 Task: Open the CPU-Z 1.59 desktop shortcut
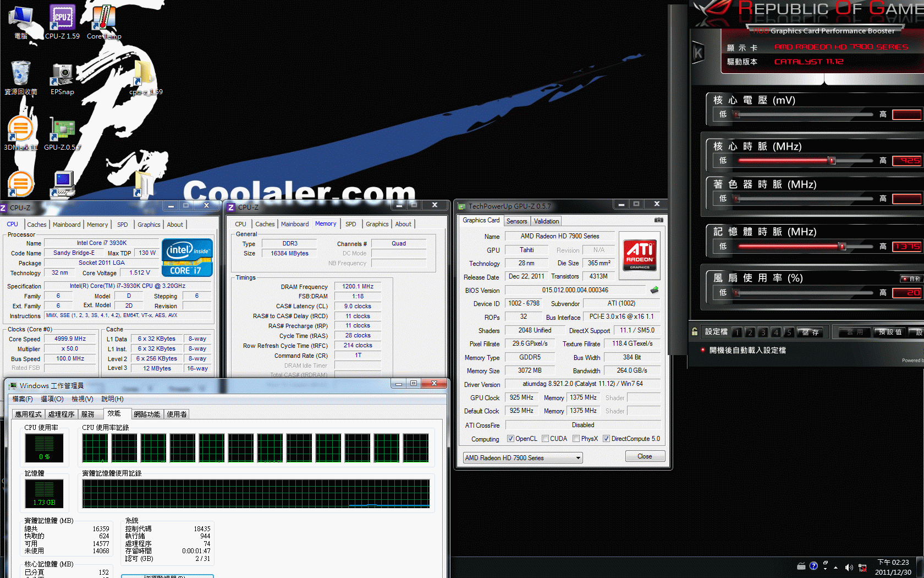62,22
